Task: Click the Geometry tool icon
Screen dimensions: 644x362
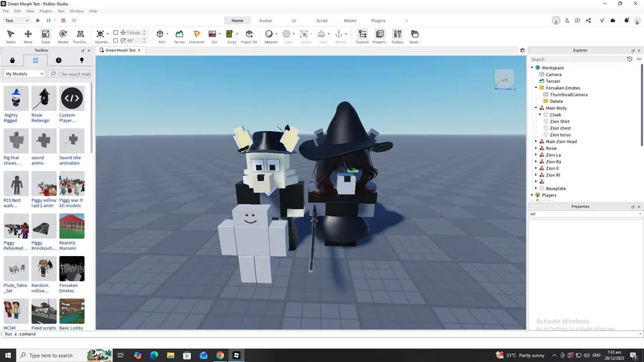Action: (x=100, y=34)
